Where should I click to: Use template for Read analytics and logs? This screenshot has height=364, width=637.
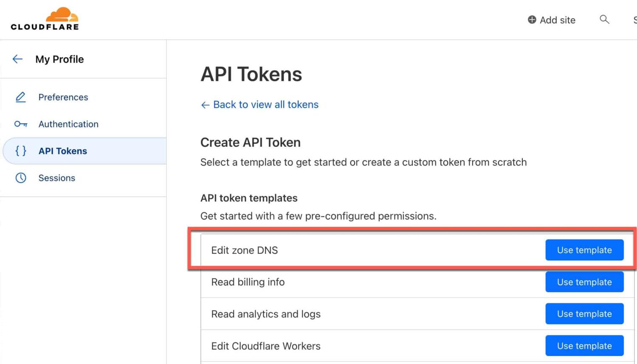pos(584,314)
